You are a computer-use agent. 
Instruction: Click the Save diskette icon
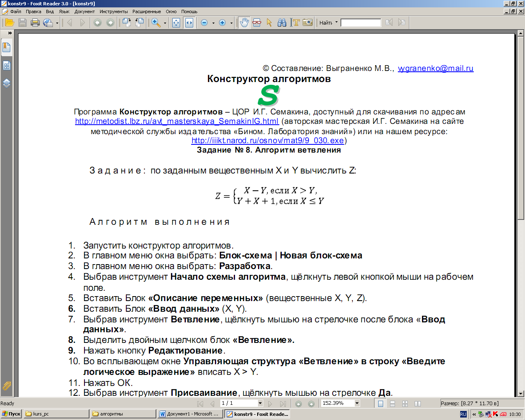click(x=23, y=23)
